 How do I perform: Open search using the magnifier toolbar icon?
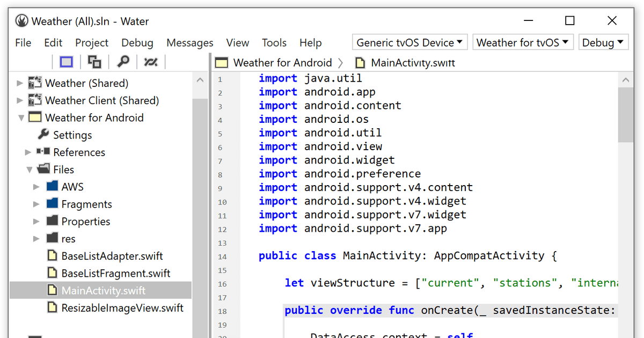pos(122,62)
